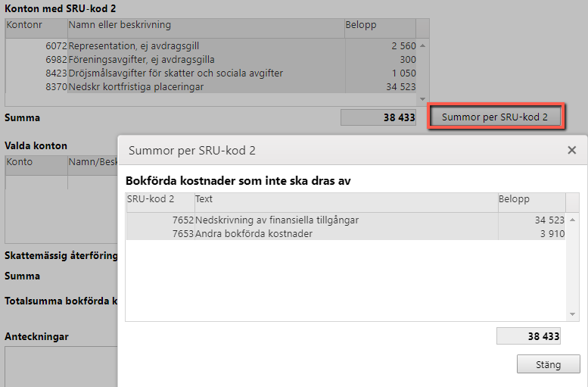The image size is (588, 387).
Task: Click amount 34 523 in dialog row 7652
Action: coord(549,220)
